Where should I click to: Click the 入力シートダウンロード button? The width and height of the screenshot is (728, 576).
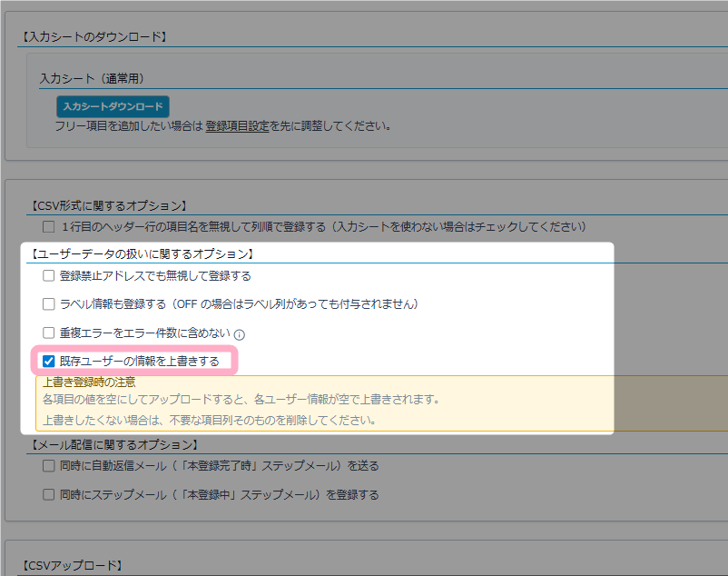click(x=113, y=106)
